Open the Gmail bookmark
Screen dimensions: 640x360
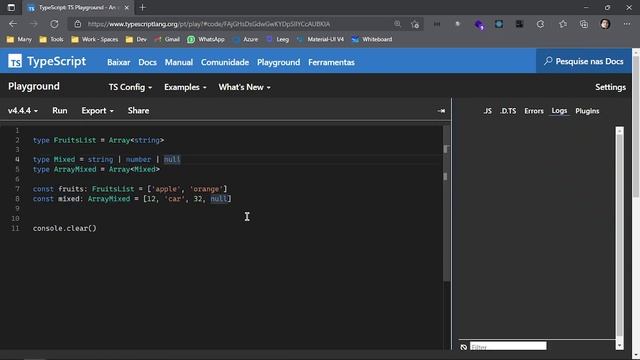pyautogui.click(x=167, y=39)
